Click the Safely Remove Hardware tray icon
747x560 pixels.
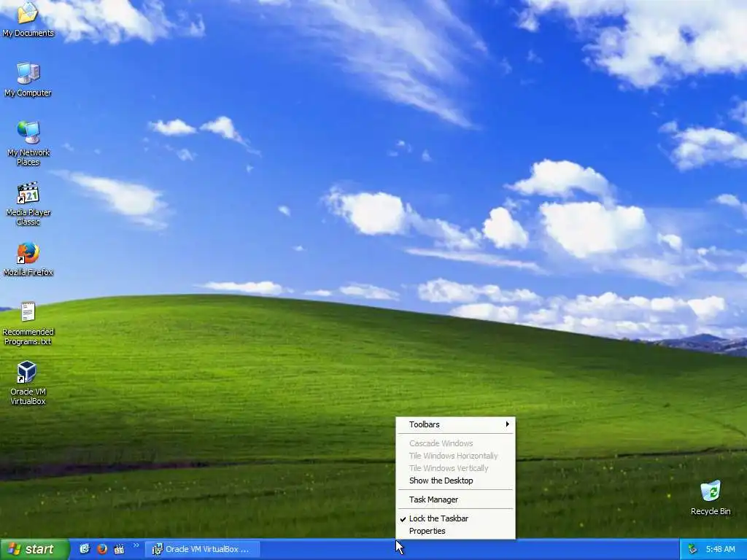(x=692, y=550)
